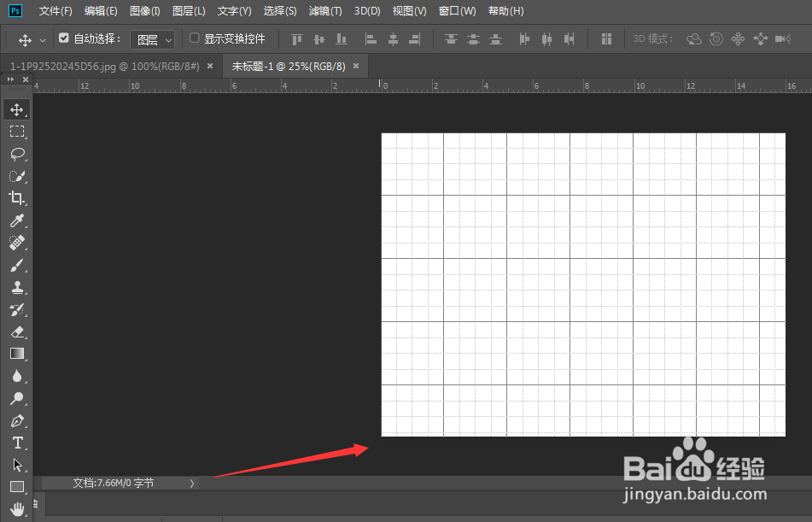Open the 视图(V) menu

(x=409, y=11)
